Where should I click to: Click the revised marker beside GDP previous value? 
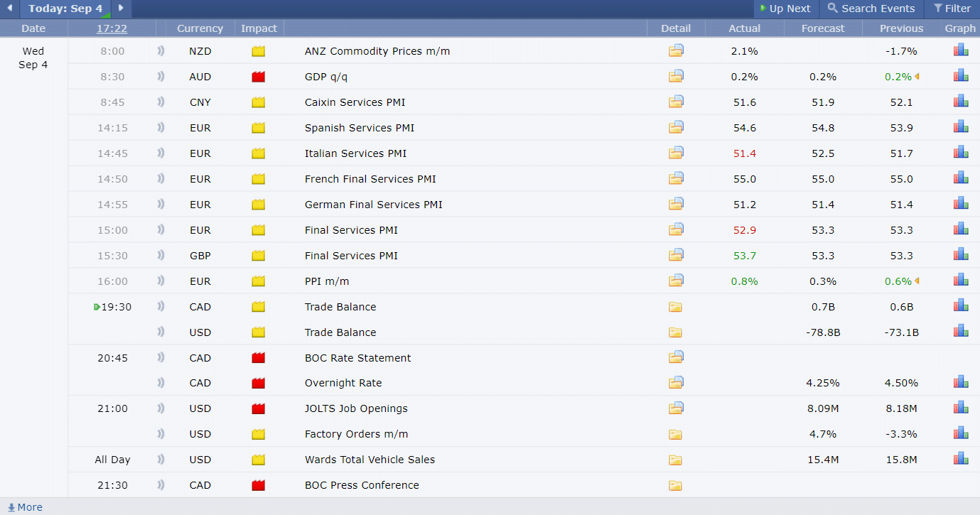click(917, 77)
